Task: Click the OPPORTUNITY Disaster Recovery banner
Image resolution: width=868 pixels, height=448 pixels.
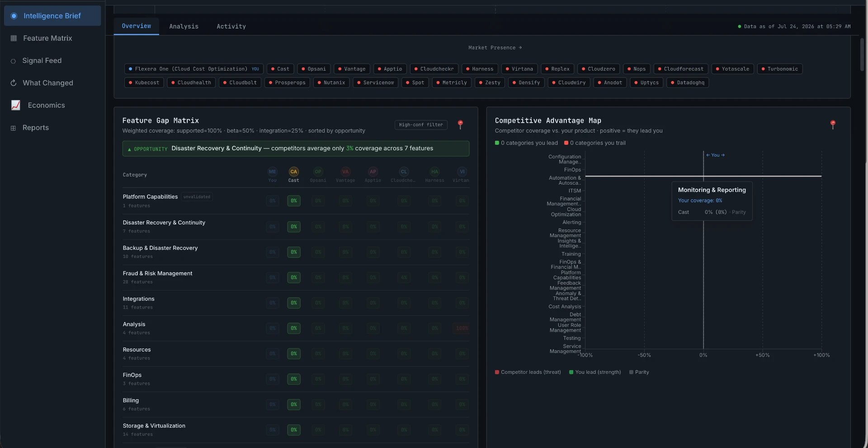Action: pyautogui.click(x=296, y=148)
